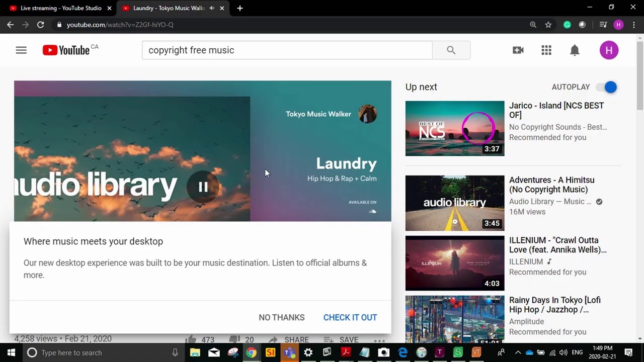This screenshot has width=644, height=362.
Task: Focus the YouTube search box
Action: [x=287, y=50]
